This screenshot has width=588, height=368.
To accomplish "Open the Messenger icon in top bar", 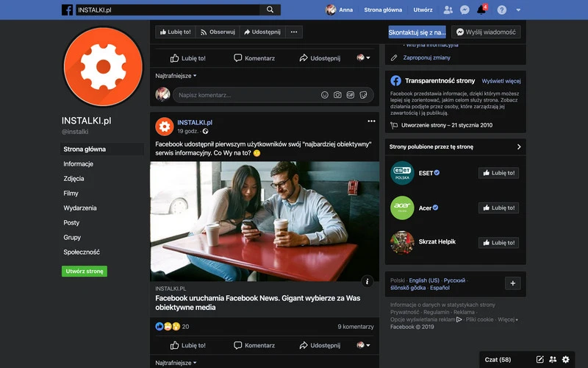I will pos(465,10).
